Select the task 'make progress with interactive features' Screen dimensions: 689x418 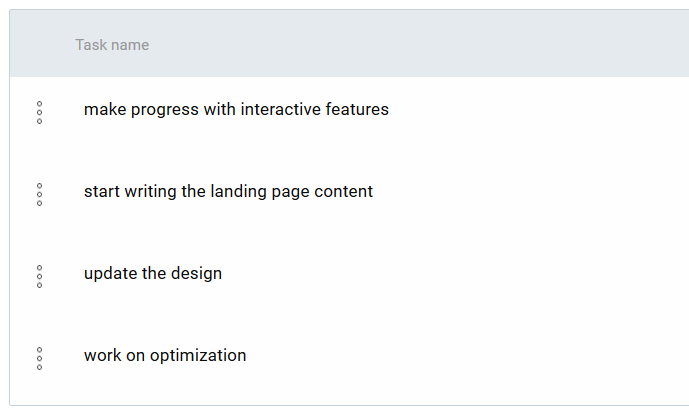(x=236, y=109)
